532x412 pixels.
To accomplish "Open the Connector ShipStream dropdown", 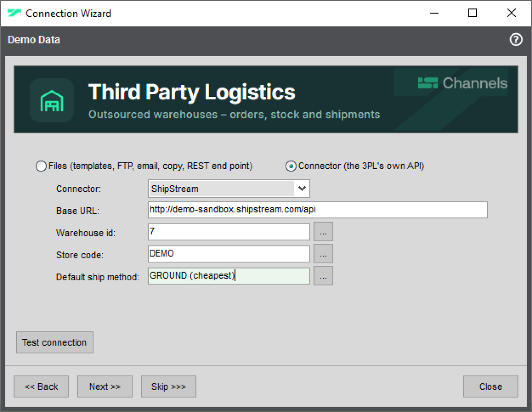I will pyautogui.click(x=229, y=189).
